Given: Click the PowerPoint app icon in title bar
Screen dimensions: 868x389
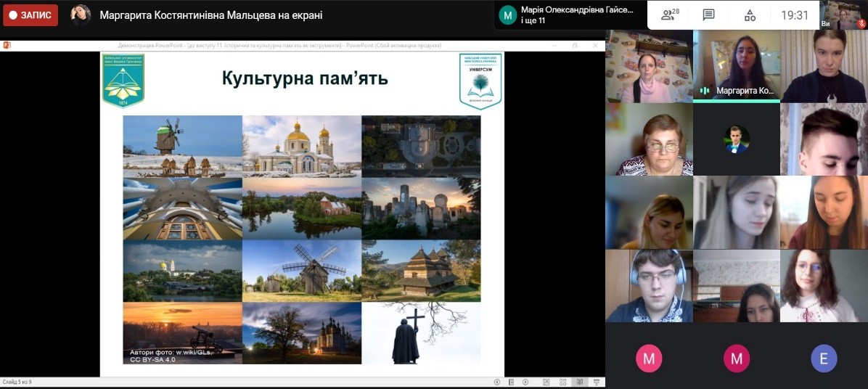Looking at the screenshot, I should tap(7, 45).
